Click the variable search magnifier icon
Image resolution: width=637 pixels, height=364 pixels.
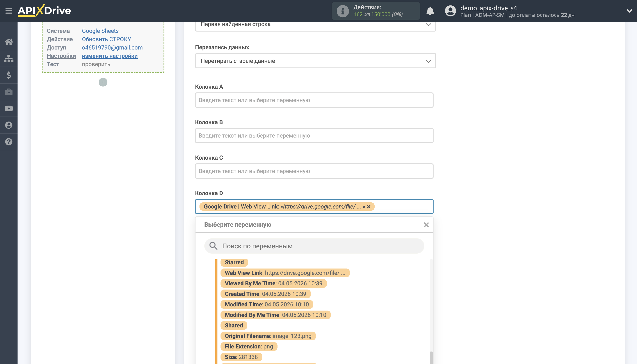coord(213,246)
